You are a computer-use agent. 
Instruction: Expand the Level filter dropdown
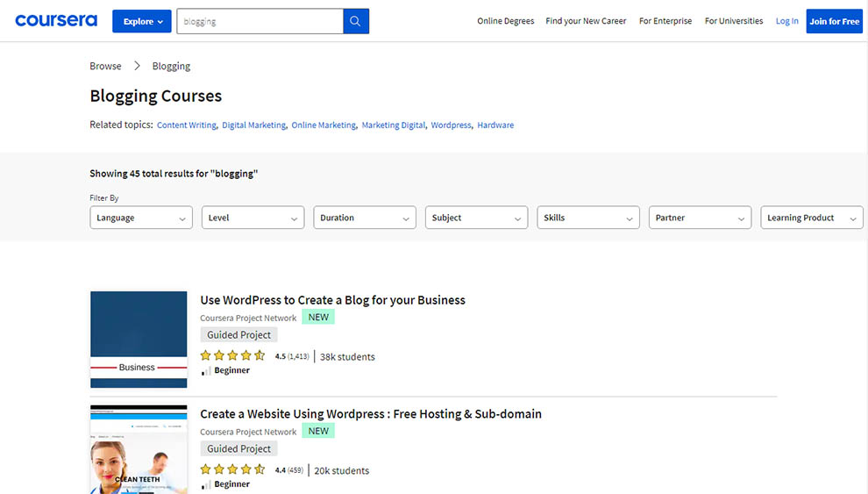[x=253, y=218]
